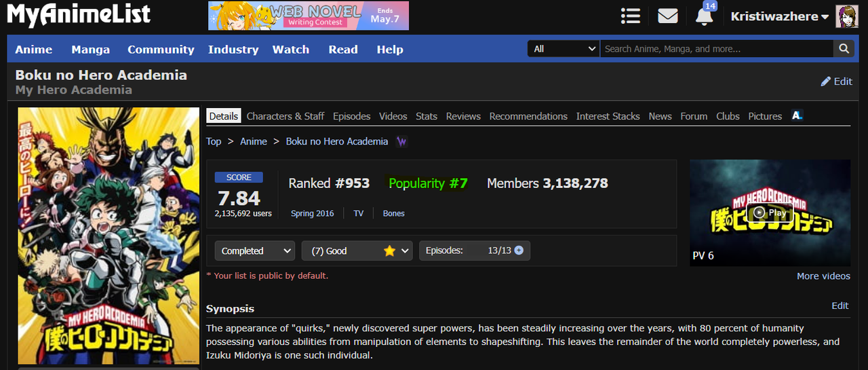This screenshot has height=370, width=868.
Task: Click the 2,135,692 users text
Action: tap(243, 213)
